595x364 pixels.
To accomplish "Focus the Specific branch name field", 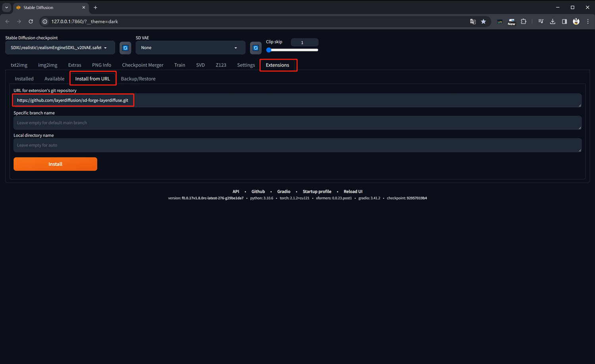I will coord(297,123).
